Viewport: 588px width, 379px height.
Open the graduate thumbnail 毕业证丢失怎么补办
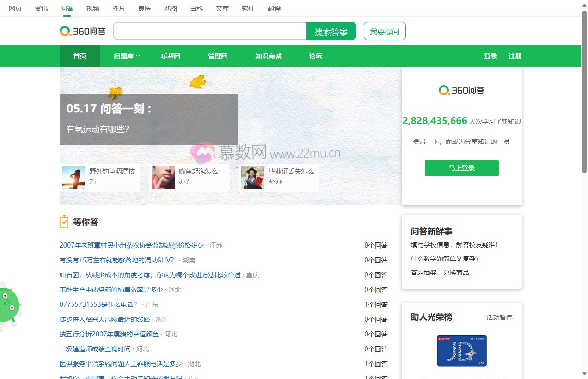tap(253, 178)
